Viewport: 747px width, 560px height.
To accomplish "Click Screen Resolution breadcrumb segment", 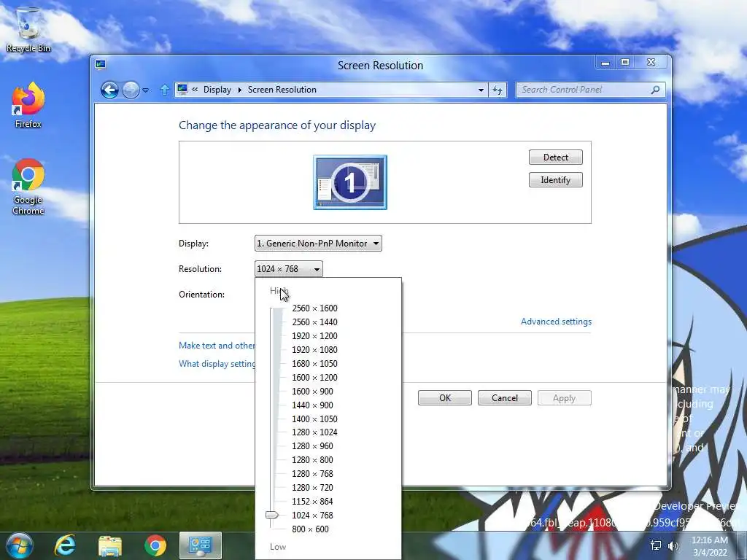I will (282, 90).
